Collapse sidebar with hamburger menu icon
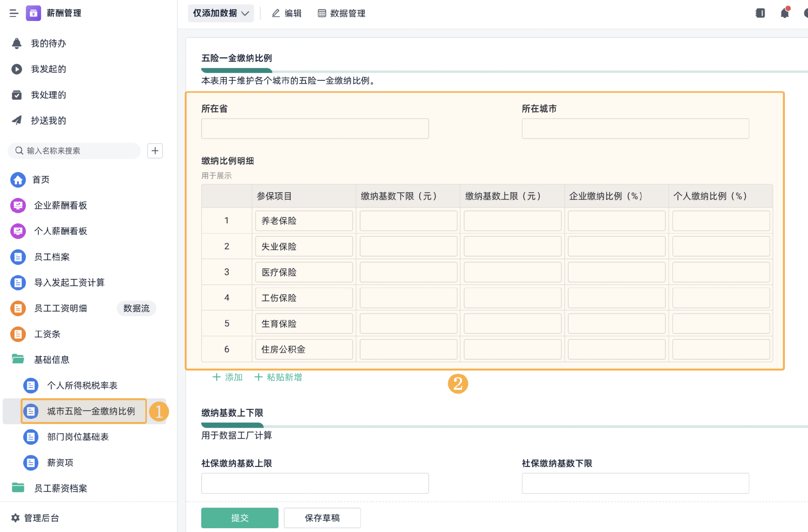808x532 pixels. 14,13
